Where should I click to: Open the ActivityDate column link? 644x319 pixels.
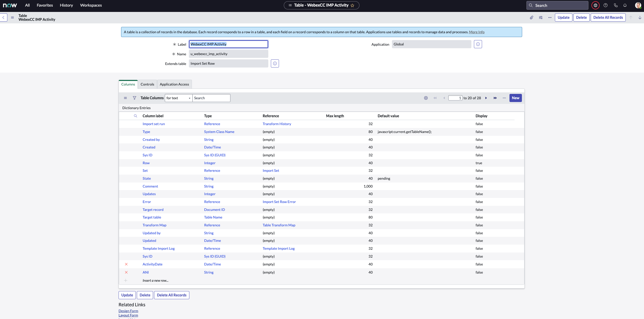pos(153,264)
